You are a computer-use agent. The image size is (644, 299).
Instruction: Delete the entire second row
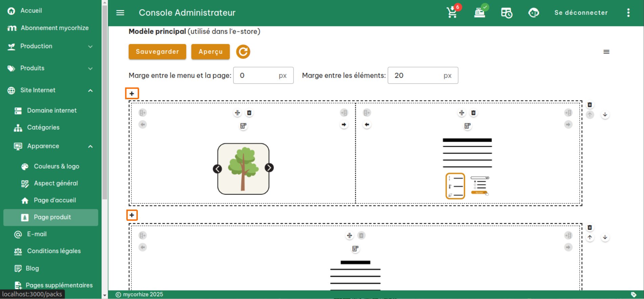590,228
